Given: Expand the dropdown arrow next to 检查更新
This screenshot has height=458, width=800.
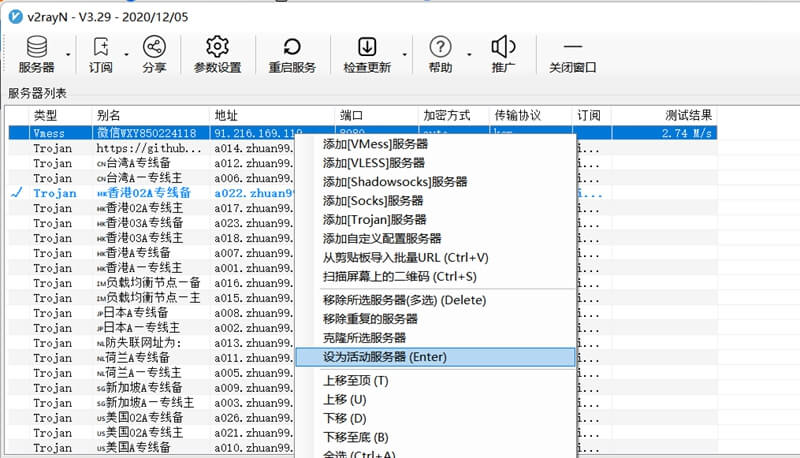Looking at the screenshot, I should pyautogui.click(x=404, y=54).
